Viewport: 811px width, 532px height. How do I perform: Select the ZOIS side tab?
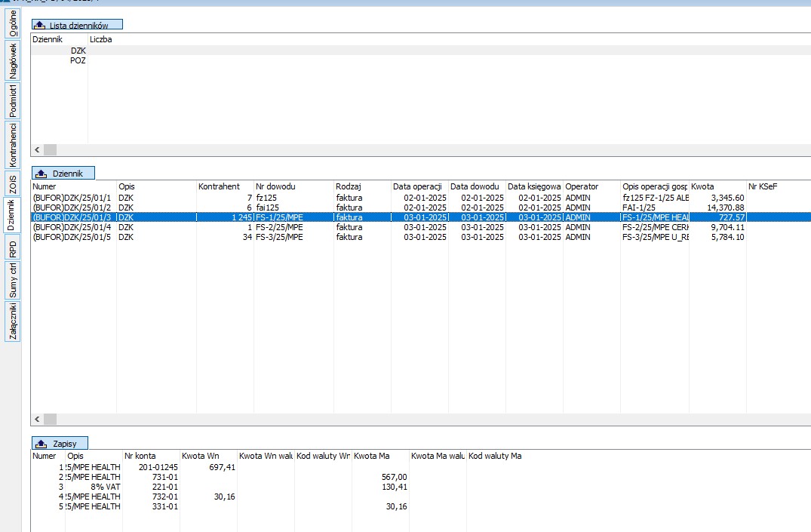pos(13,183)
